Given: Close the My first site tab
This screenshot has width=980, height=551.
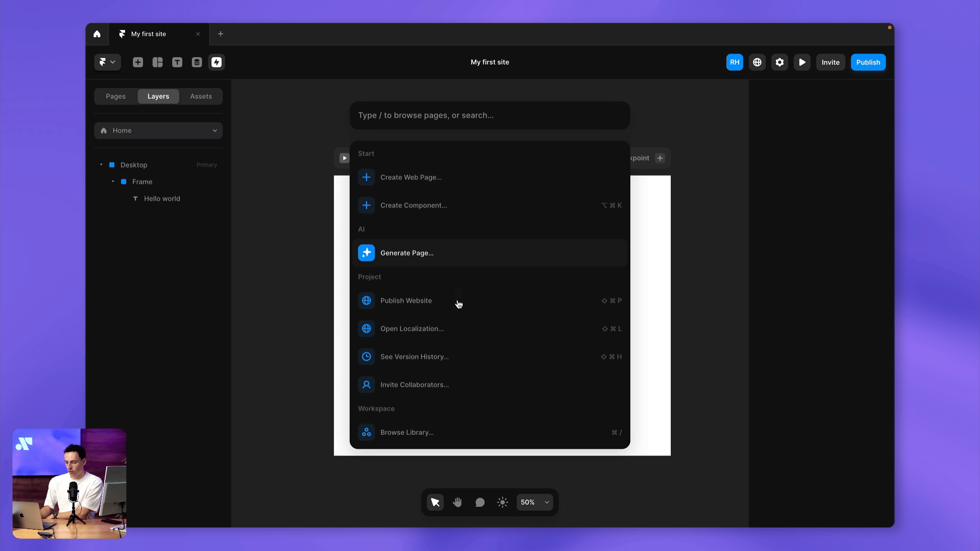Looking at the screenshot, I should pyautogui.click(x=198, y=34).
